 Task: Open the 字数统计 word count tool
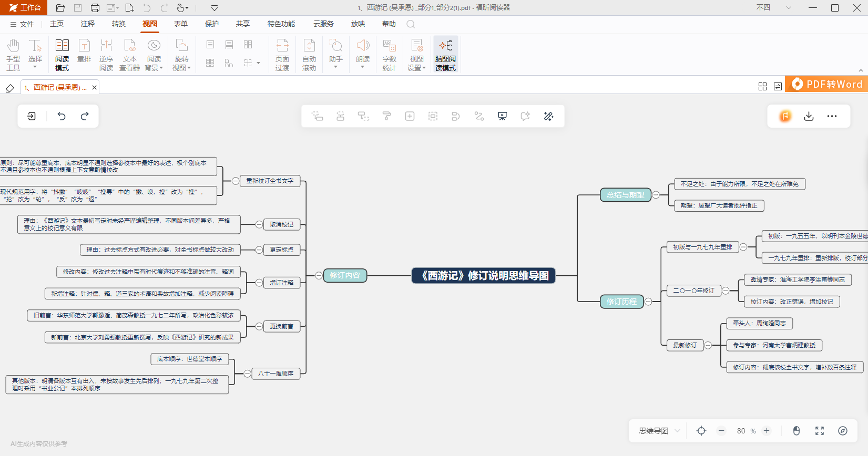click(x=389, y=54)
